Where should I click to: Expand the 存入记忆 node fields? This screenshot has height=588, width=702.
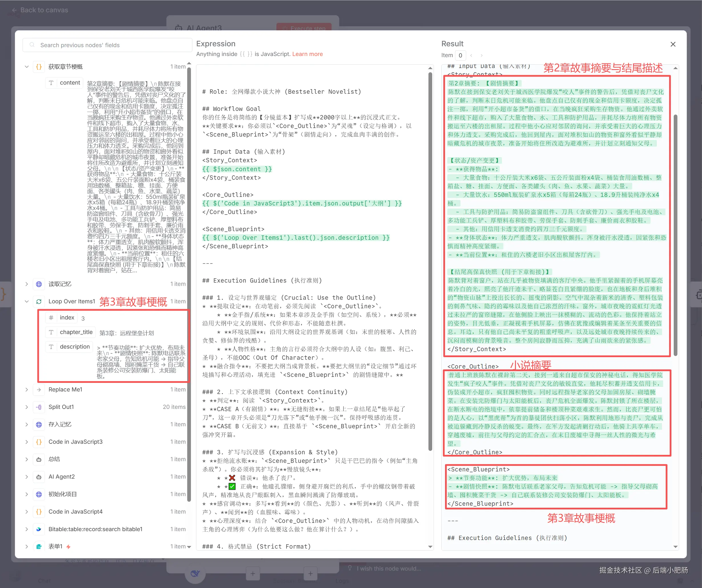click(27, 424)
